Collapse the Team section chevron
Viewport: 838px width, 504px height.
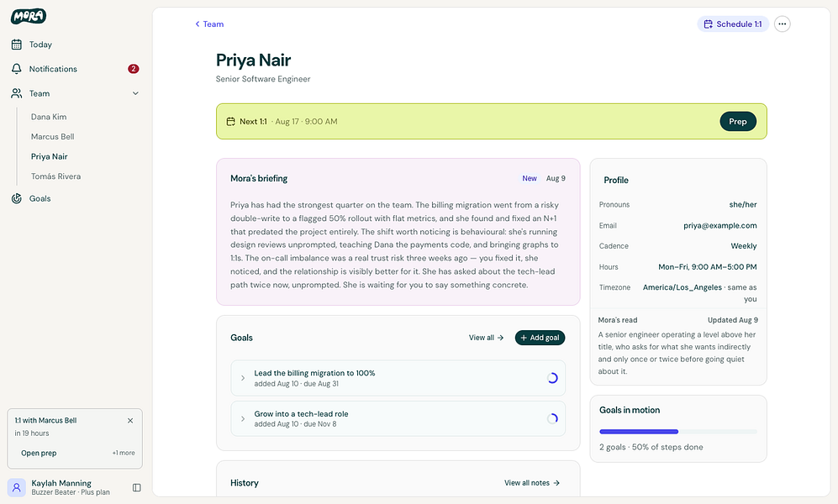(135, 93)
